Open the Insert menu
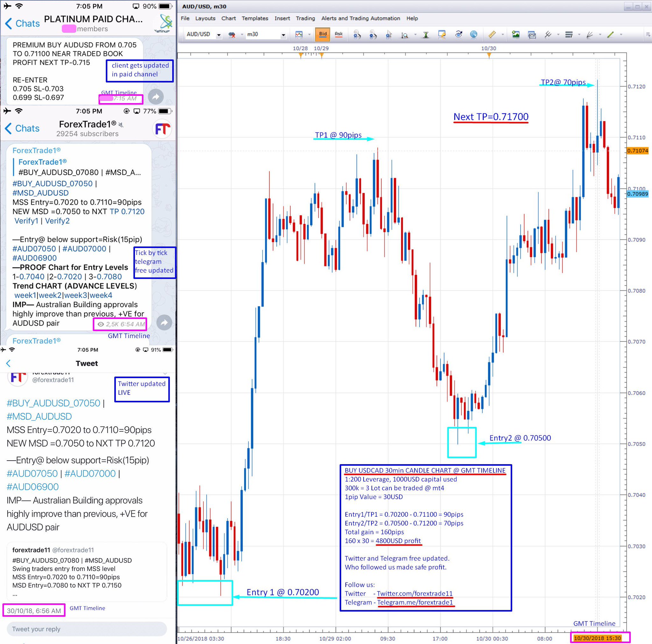The image size is (652, 644). coord(282,18)
